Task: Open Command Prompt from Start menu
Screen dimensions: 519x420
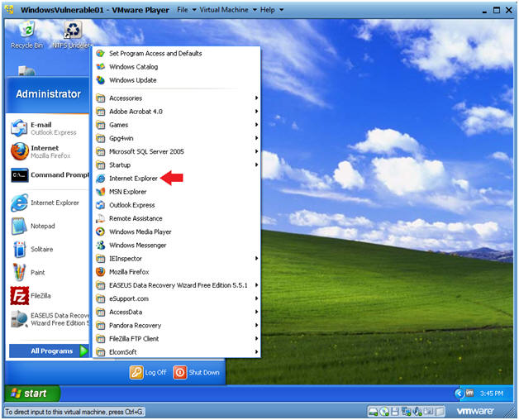Action: (50, 175)
